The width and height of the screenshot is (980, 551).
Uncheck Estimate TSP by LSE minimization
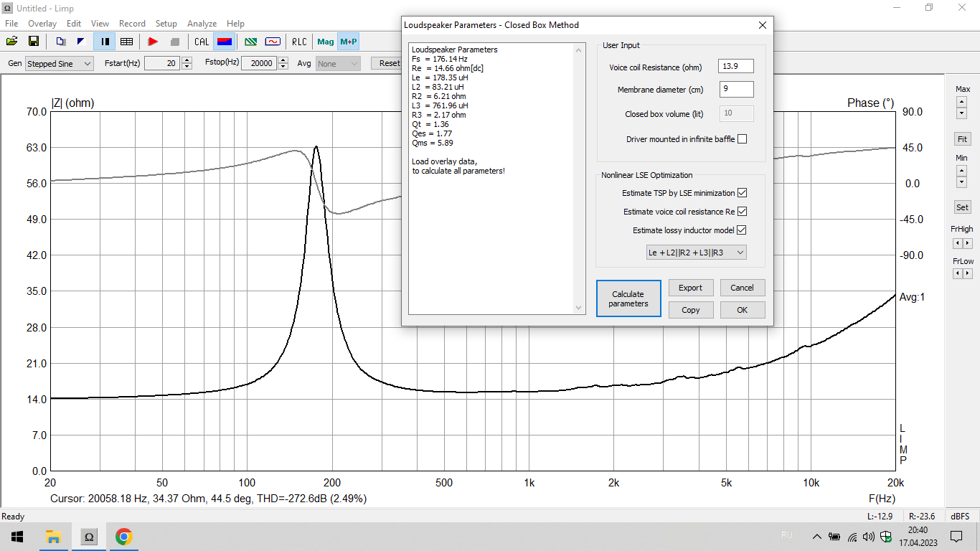tap(742, 193)
